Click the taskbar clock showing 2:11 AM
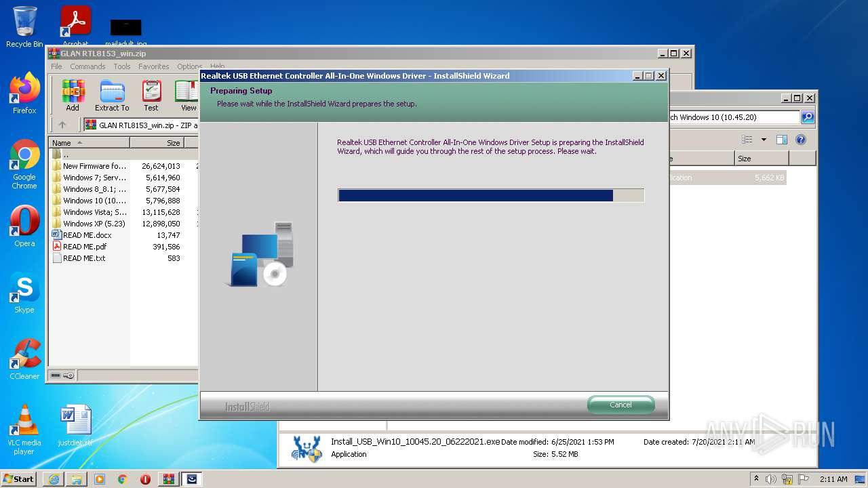The height and width of the screenshot is (488, 868). (x=833, y=479)
